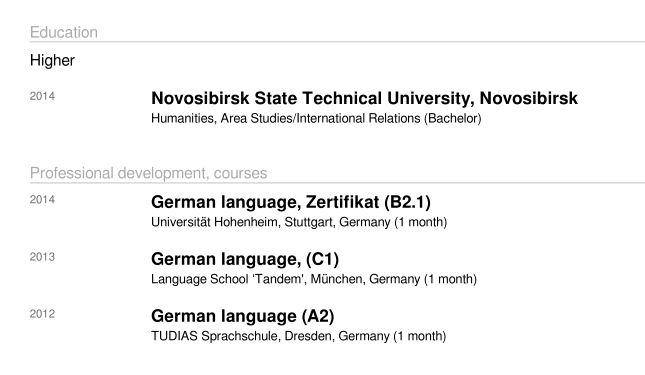Image resolution: width=645 pixels, height=375 pixels.
Task: Click German language (A2) course title
Action: click(243, 317)
